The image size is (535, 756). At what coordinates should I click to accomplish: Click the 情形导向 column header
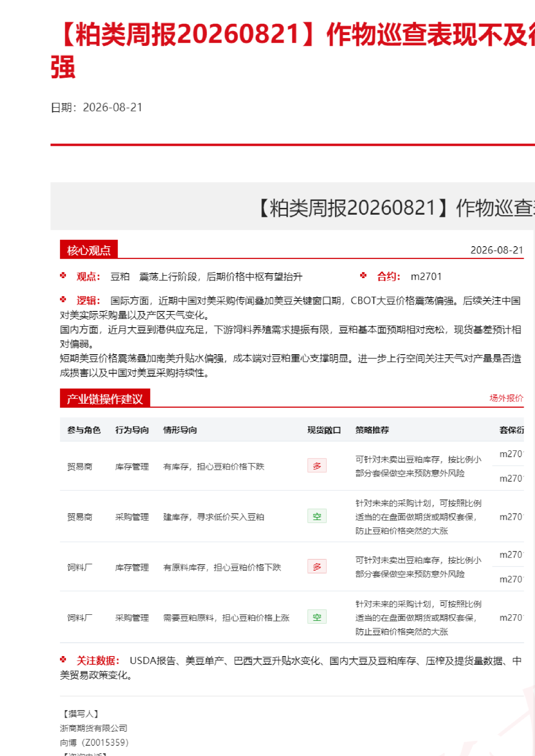coord(180,430)
